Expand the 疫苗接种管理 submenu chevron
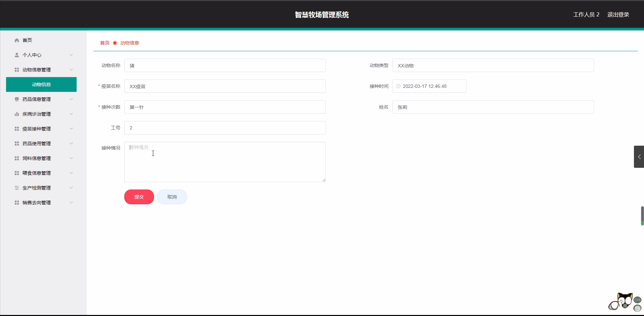This screenshot has width=644, height=316. pyautogui.click(x=71, y=129)
